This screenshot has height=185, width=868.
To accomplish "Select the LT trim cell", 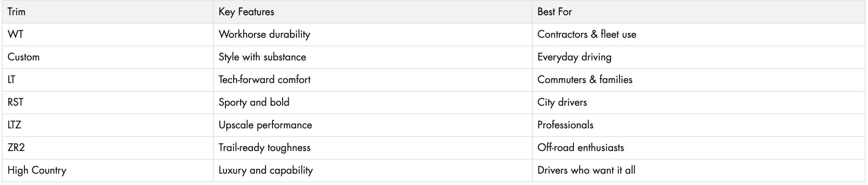I will pos(11,80).
